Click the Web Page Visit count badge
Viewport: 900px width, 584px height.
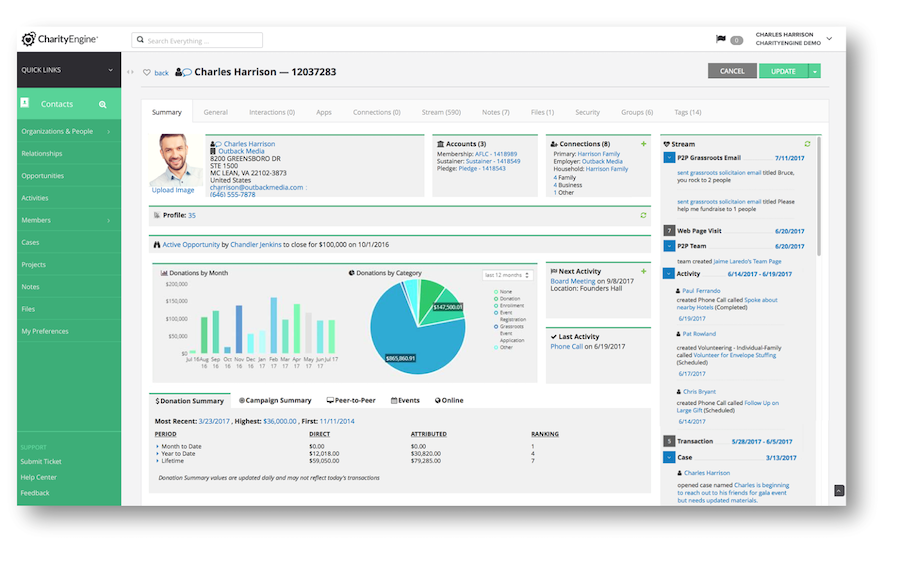[x=669, y=231]
